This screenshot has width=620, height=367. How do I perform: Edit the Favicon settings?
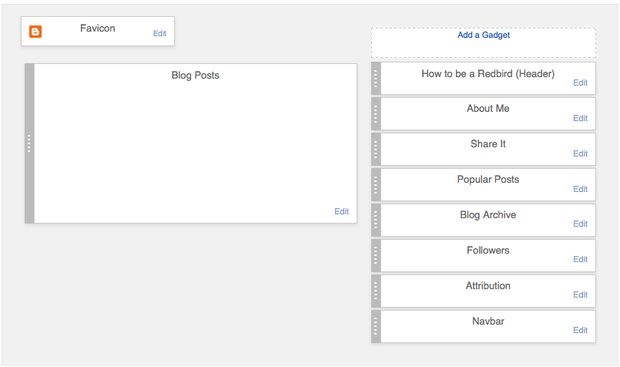point(160,34)
